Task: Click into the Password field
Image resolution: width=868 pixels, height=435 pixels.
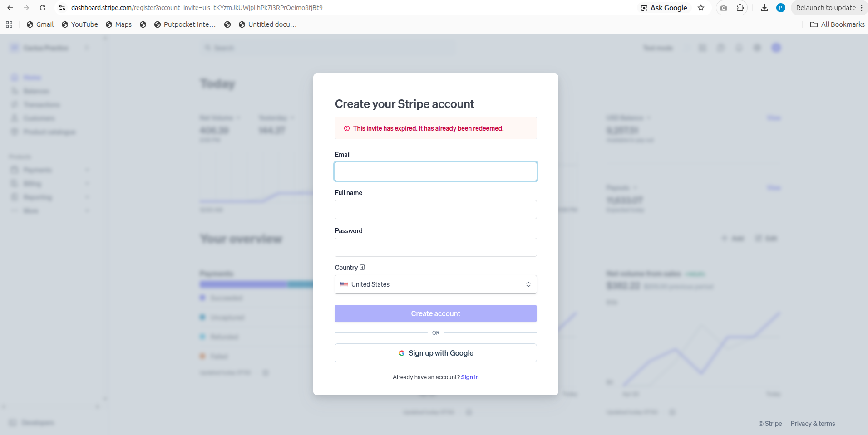Action: pos(436,247)
